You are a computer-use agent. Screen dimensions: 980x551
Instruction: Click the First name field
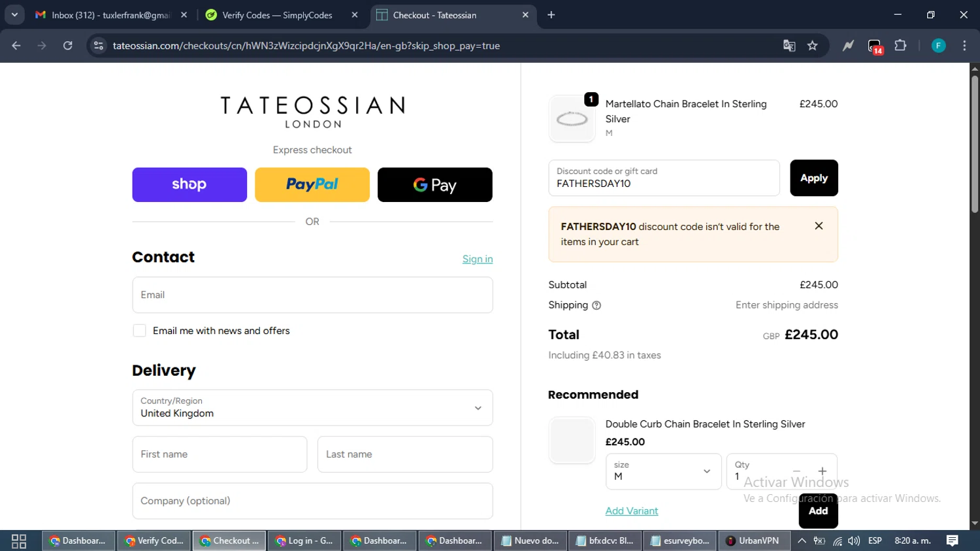(x=220, y=454)
